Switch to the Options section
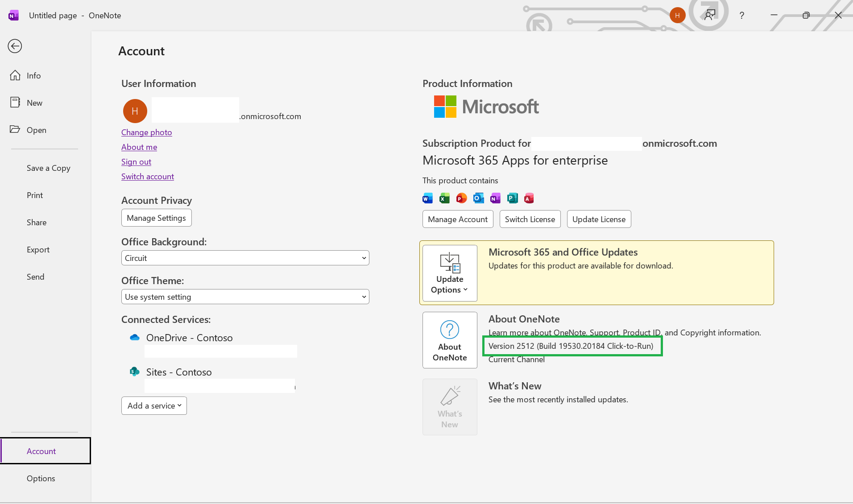This screenshot has width=853, height=504. (x=41, y=478)
